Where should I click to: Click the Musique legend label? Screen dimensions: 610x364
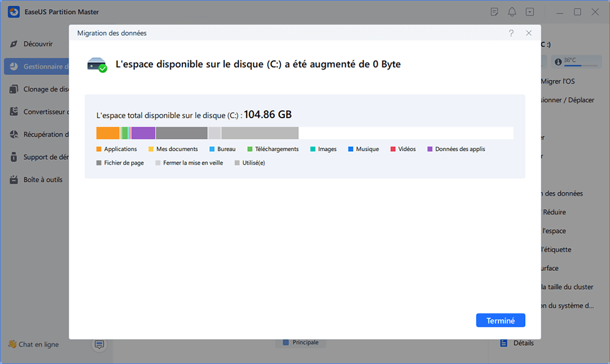coord(367,149)
